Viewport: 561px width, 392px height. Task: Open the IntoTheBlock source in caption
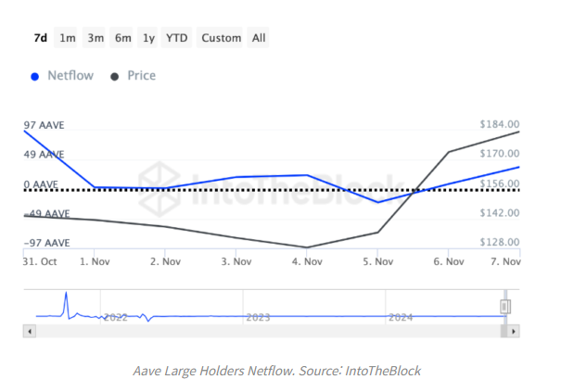381,371
